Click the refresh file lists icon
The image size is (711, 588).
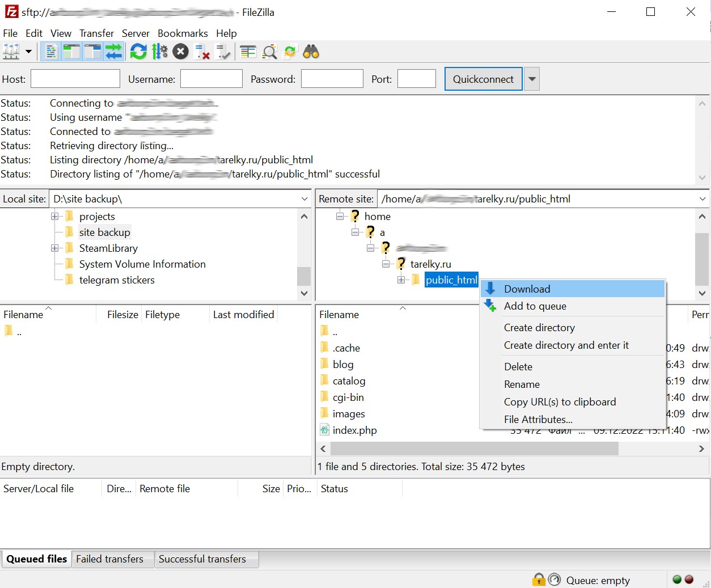[138, 52]
